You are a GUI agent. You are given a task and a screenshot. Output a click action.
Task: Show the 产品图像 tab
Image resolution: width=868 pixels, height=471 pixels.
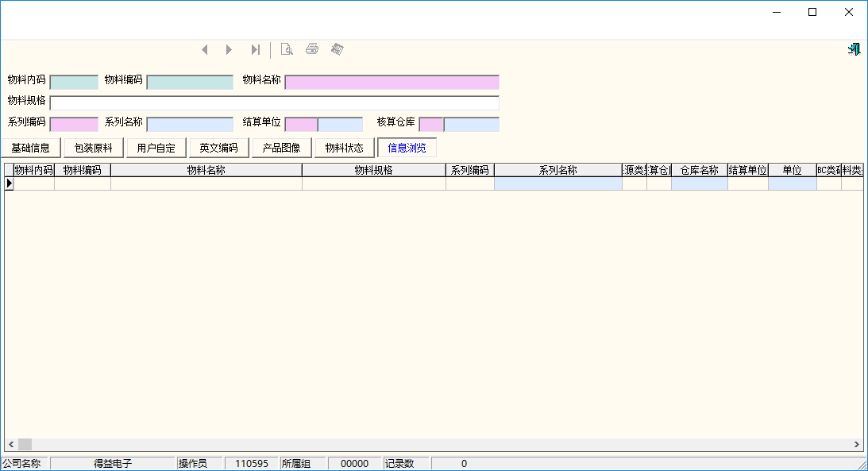point(282,148)
